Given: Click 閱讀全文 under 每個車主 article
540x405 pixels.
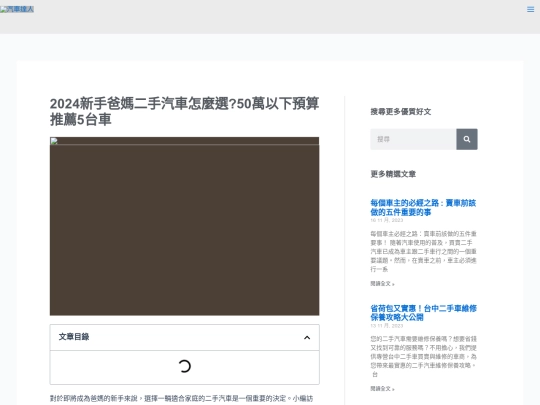Looking at the screenshot, I should click(x=382, y=284).
